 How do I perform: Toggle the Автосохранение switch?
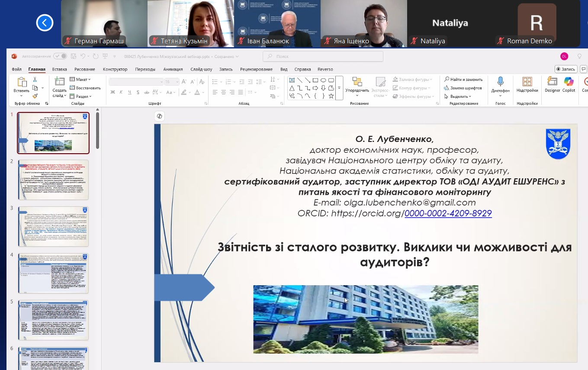pos(60,56)
